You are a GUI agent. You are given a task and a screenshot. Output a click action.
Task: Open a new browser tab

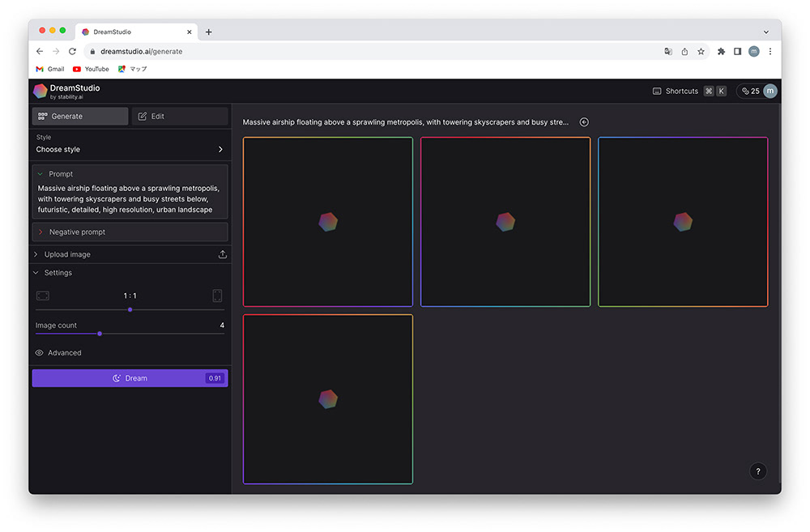tap(209, 32)
